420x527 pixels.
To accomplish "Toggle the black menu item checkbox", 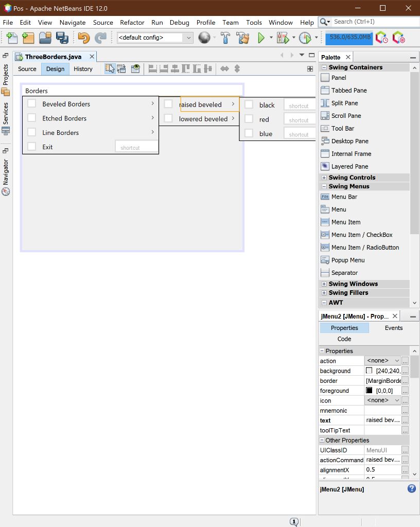I will 249,104.
